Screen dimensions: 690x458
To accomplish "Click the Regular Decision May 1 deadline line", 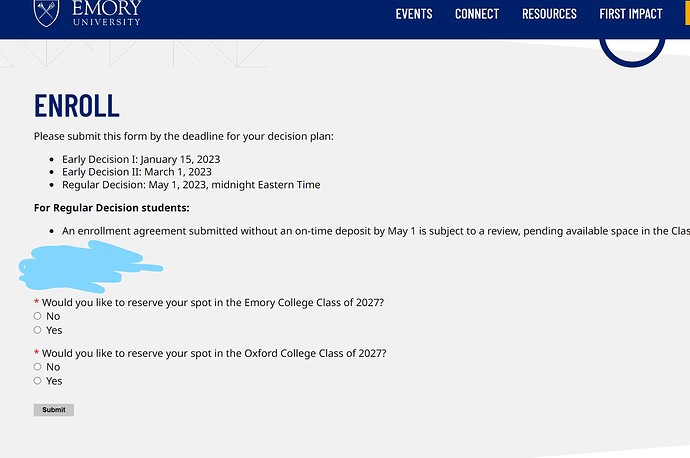I will pos(191,185).
